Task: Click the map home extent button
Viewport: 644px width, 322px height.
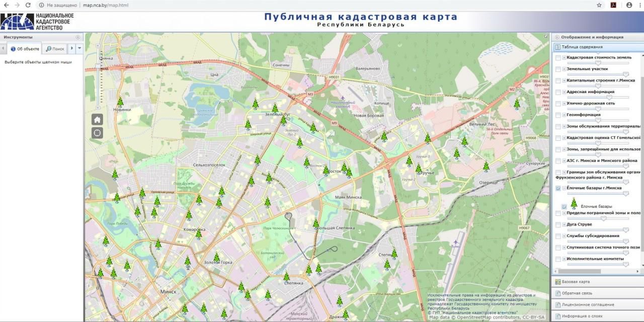Action: 97,119
